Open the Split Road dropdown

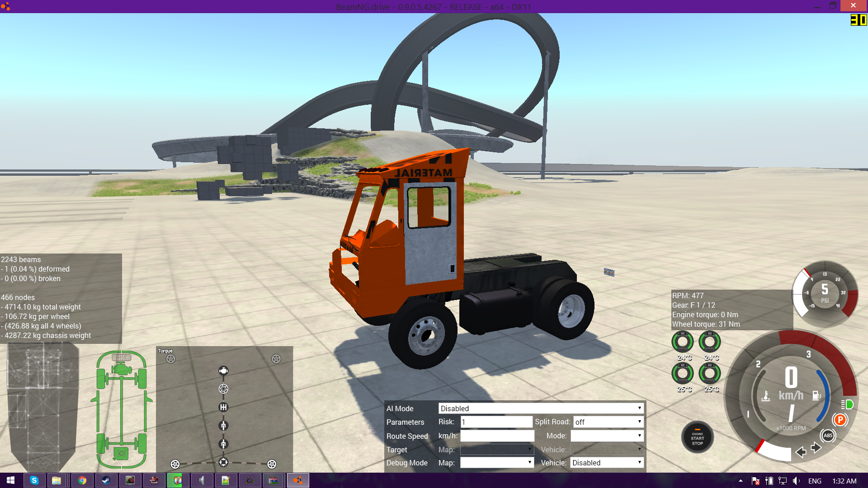pos(608,422)
